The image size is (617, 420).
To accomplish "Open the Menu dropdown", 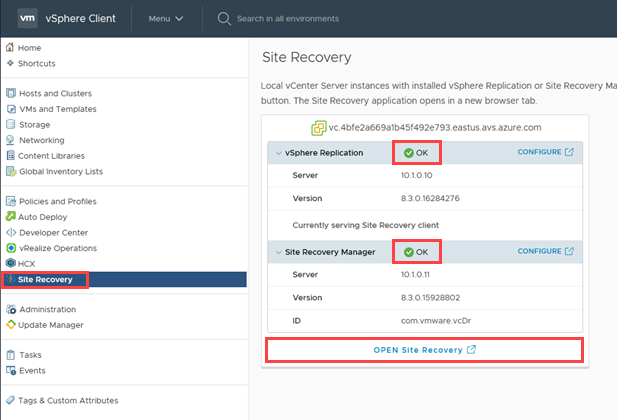I will pyautogui.click(x=166, y=19).
